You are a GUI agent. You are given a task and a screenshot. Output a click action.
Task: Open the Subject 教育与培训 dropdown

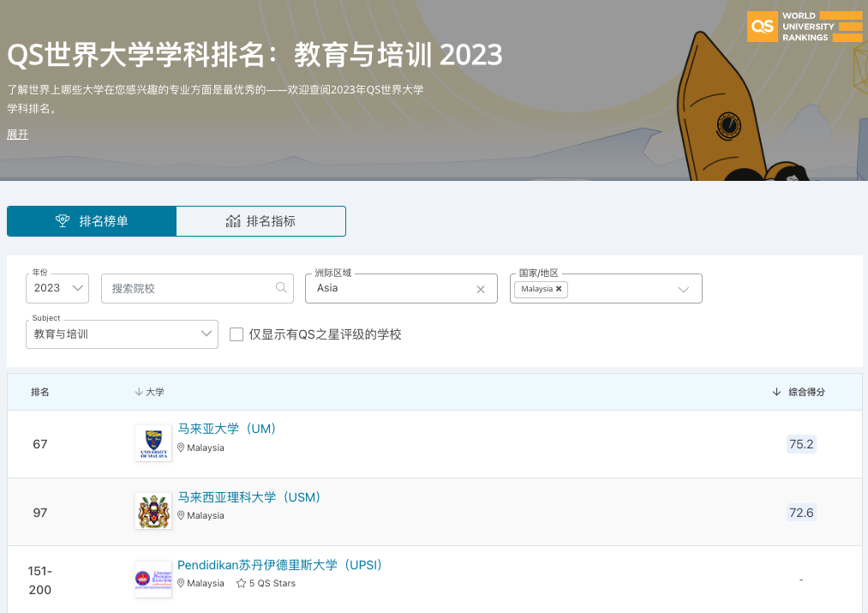point(122,334)
